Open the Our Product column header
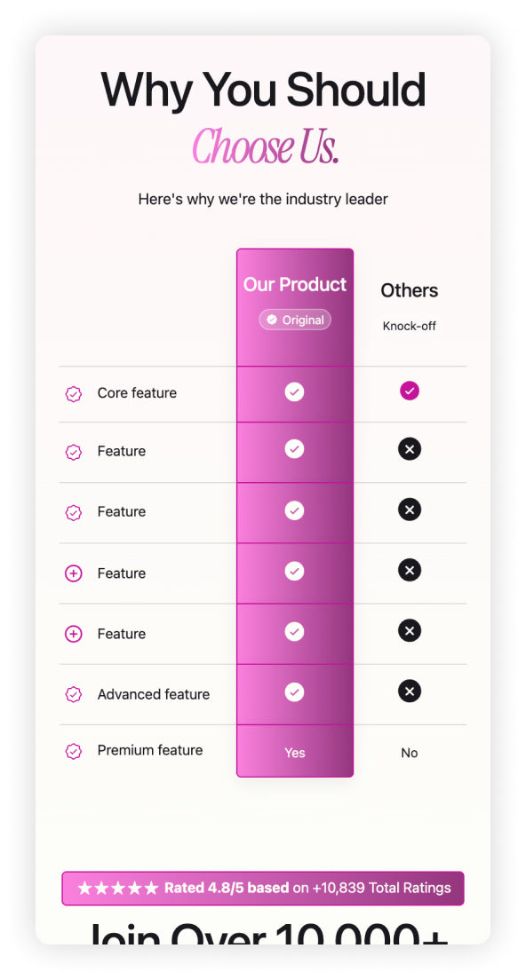 pyautogui.click(x=294, y=284)
